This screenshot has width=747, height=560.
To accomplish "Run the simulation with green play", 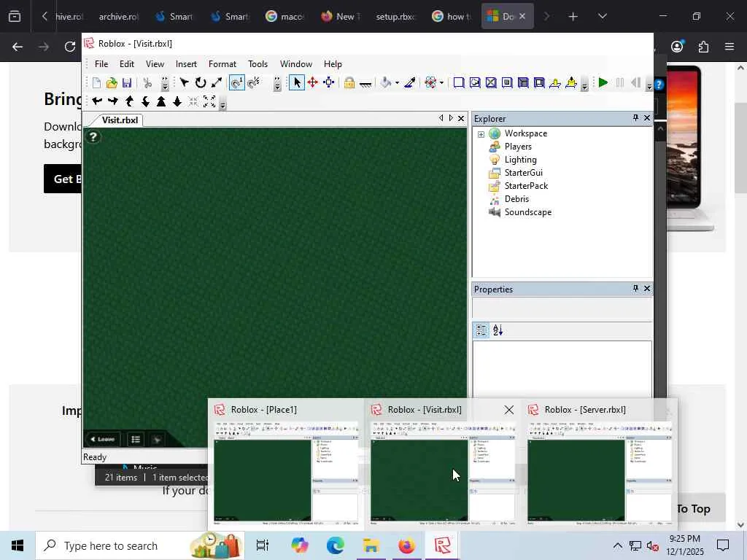I will coord(603,83).
